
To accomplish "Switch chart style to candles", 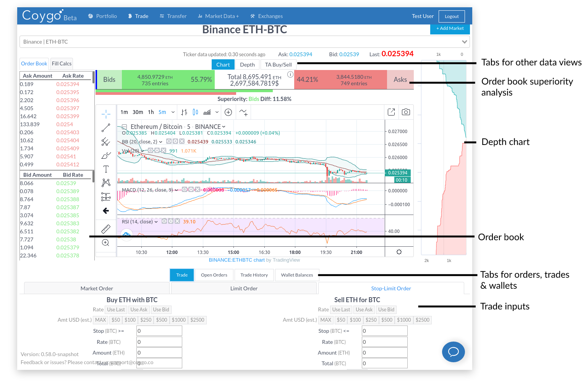I will point(196,112).
